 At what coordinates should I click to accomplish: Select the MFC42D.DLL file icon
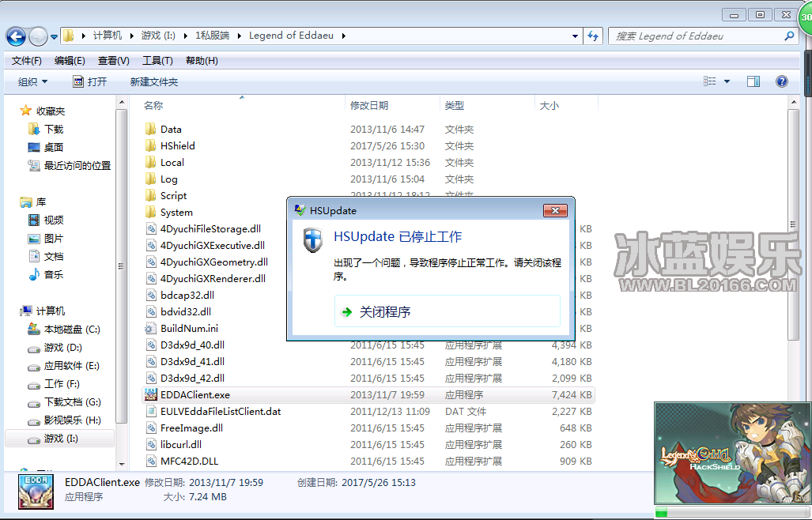pyautogui.click(x=151, y=461)
